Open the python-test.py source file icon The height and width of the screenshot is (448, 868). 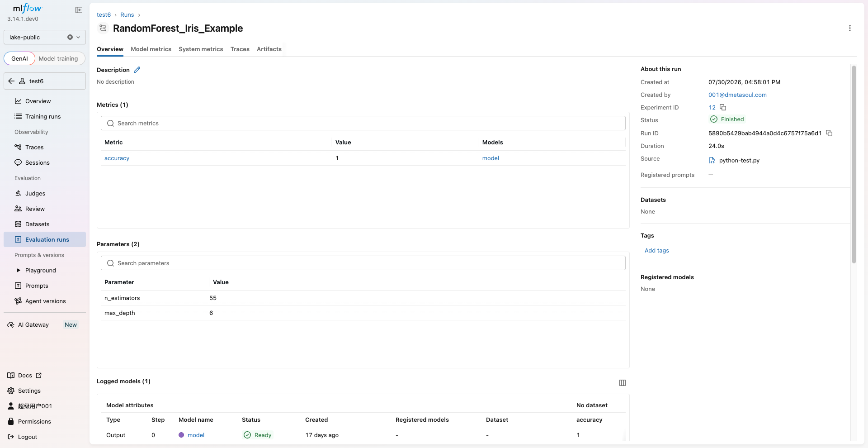tap(712, 160)
